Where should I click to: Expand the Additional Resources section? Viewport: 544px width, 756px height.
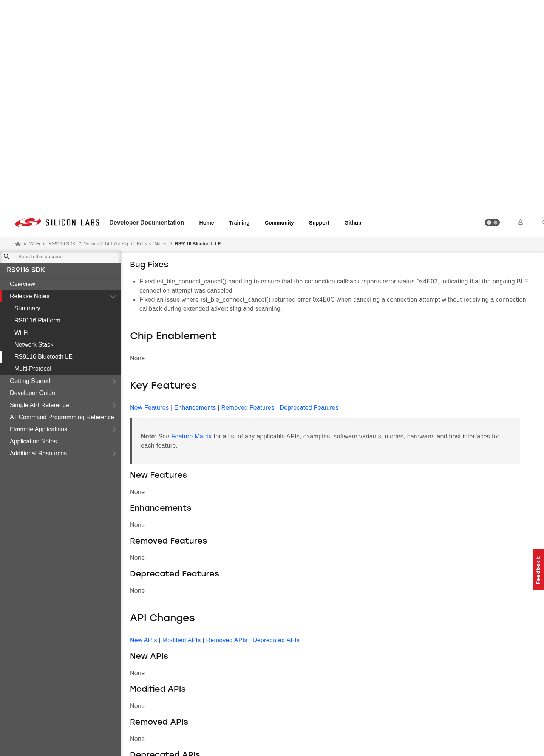(x=114, y=454)
